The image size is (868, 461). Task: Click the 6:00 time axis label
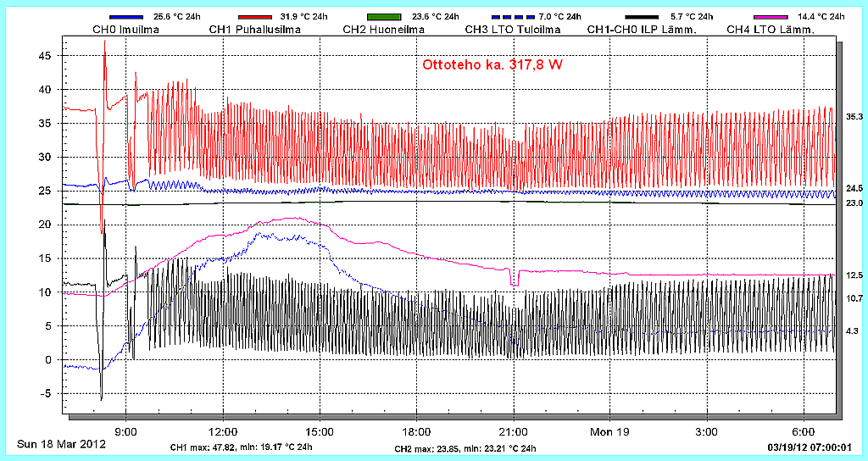804,431
